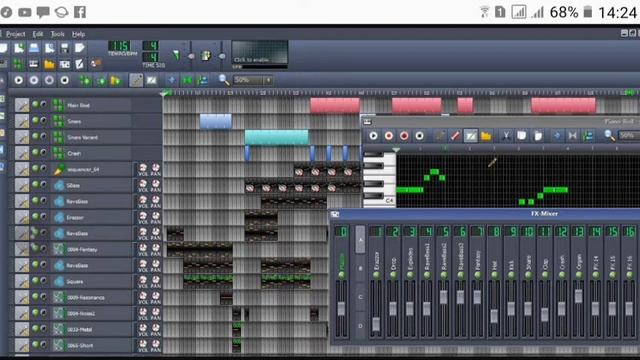The image size is (640, 360).
Task: Show the Piano Roll from the main toolbar
Action: pos(34,64)
